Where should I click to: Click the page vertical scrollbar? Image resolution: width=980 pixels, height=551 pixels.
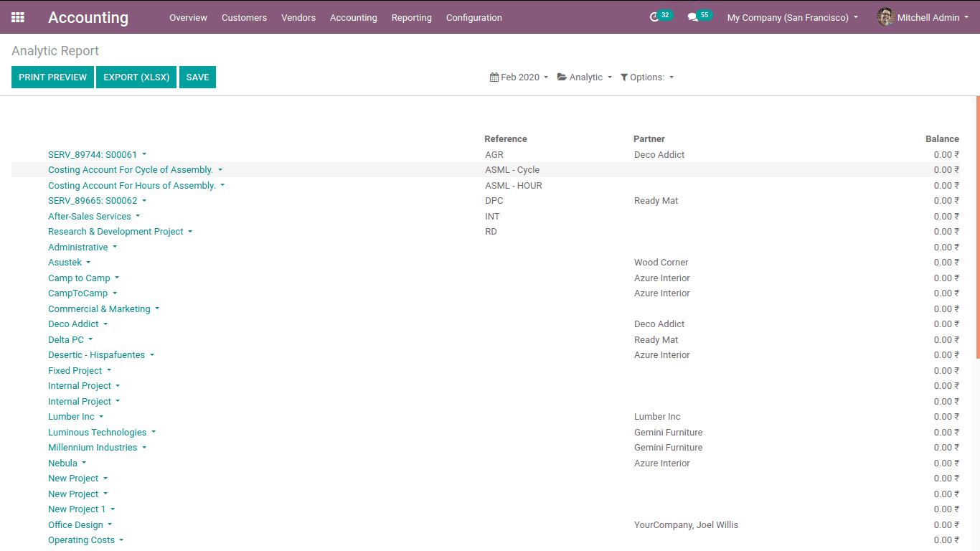click(x=978, y=227)
